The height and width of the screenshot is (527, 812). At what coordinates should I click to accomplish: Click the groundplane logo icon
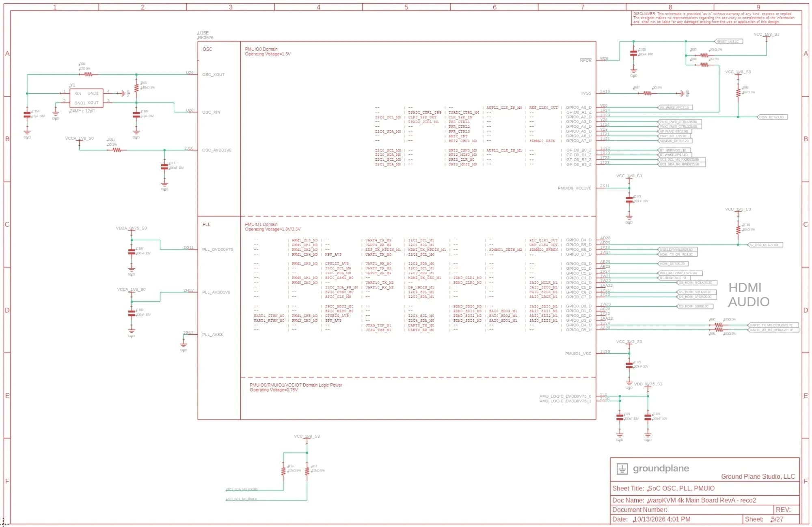tap(622, 469)
